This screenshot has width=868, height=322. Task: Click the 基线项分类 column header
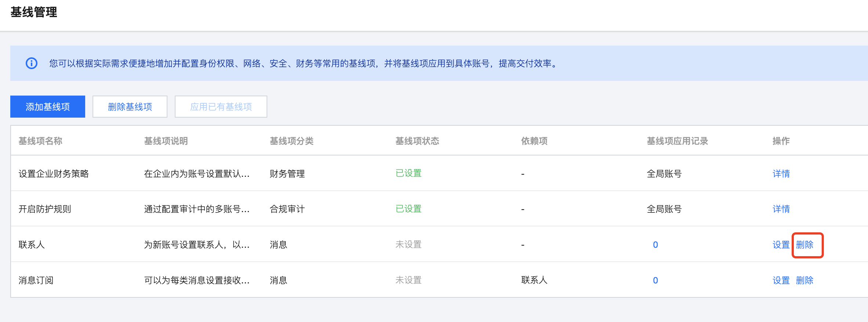tap(292, 141)
